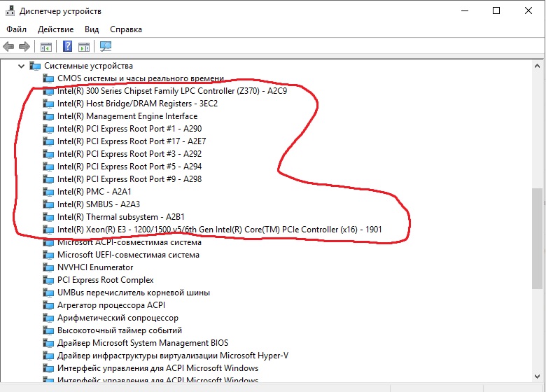The width and height of the screenshot is (546, 392).
Task: Click device icon beside NVVHCI Enumerator
Action: 48,267
